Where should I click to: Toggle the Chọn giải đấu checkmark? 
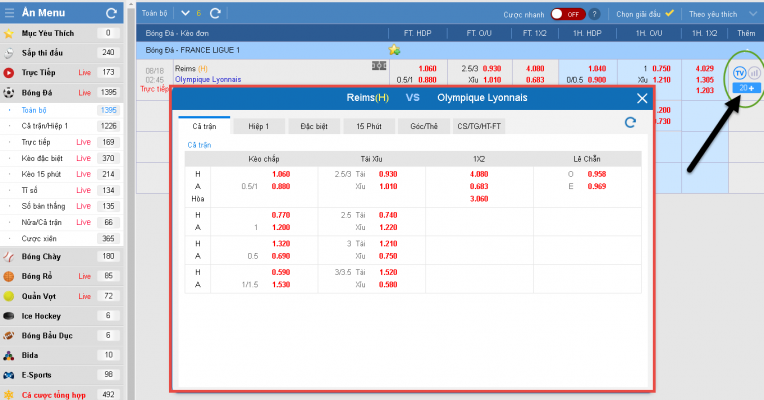pos(669,14)
